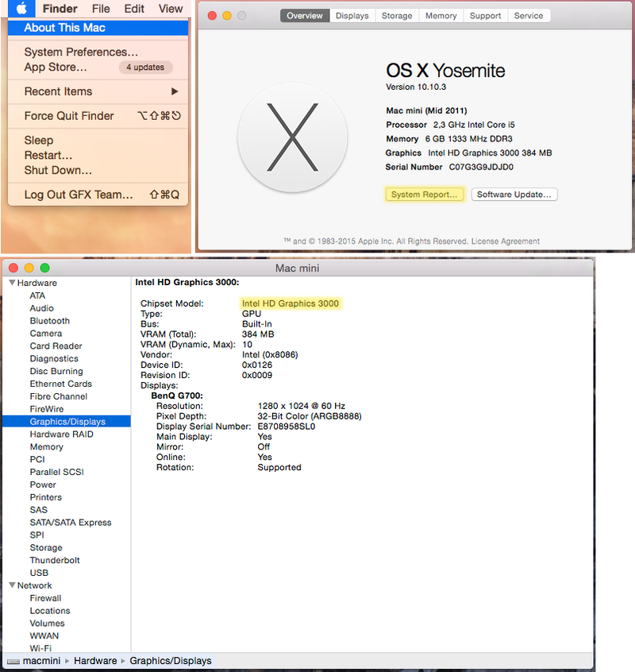Collapse the Network section triangle
The width and height of the screenshot is (635, 672).
12,585
